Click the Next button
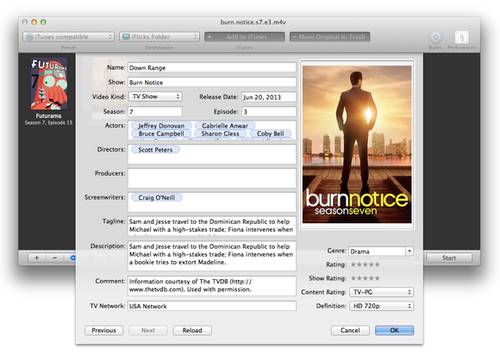The width and height of the screenshot is (500, 361). click(x=148, y=330)
